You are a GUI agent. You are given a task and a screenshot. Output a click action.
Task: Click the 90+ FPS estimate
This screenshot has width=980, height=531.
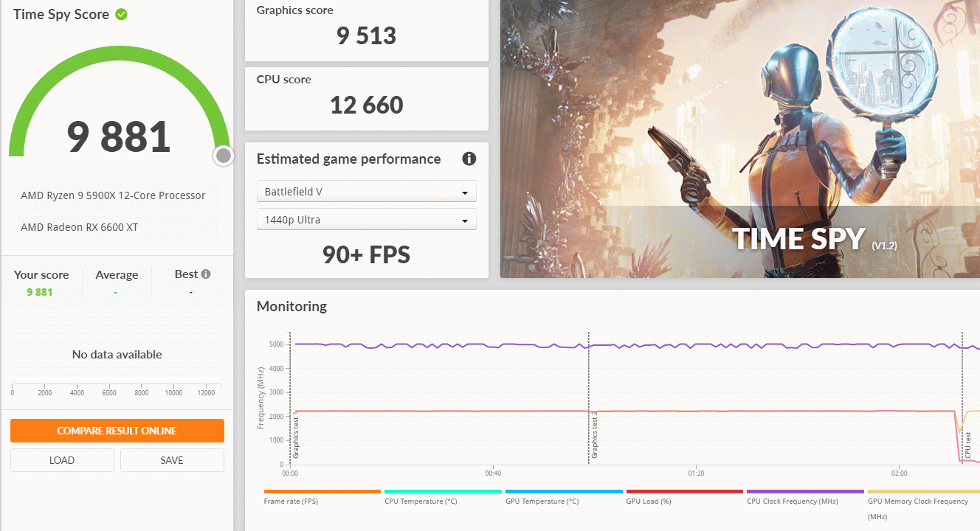coord(366,254)
